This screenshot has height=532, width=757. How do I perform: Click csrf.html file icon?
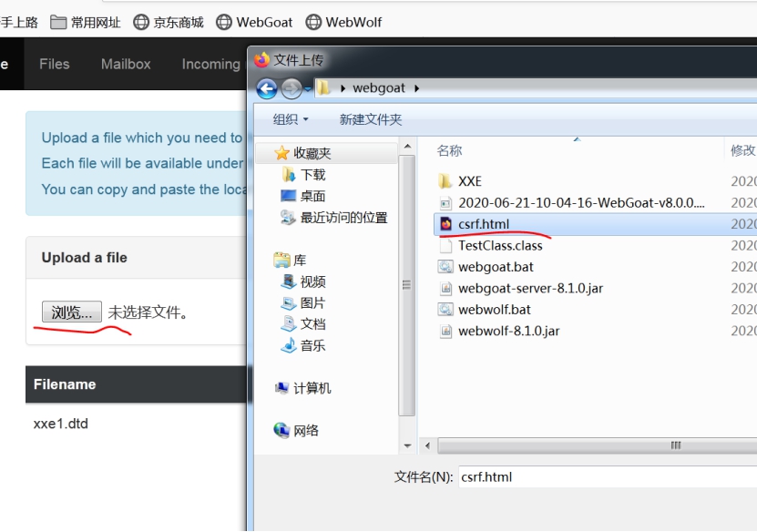coord(445,224)
